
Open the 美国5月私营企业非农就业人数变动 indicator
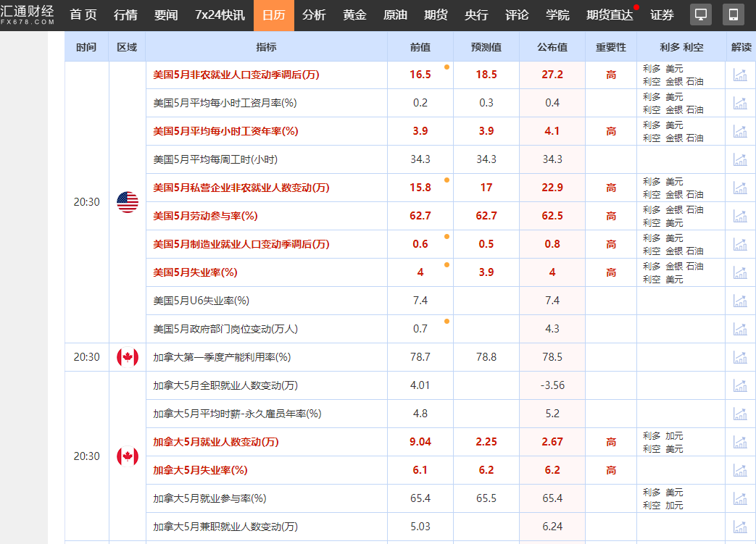click(x=241, y=188)
